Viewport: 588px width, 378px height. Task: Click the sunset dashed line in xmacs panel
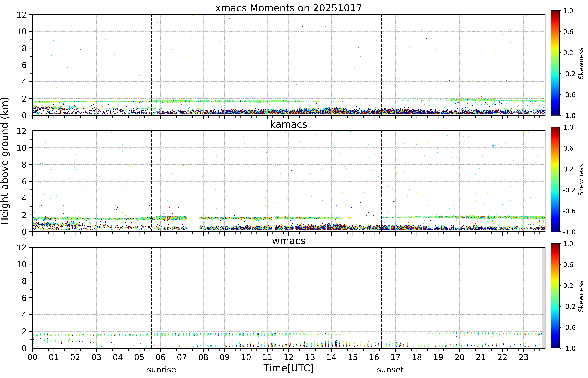coord(381,65)
